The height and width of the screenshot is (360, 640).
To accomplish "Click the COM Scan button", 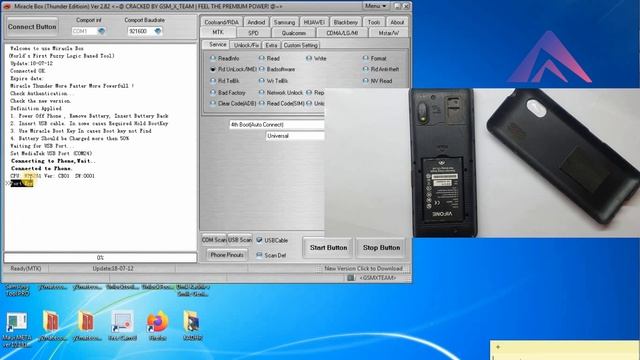I will pyautogui.click(x=214, y=240).
